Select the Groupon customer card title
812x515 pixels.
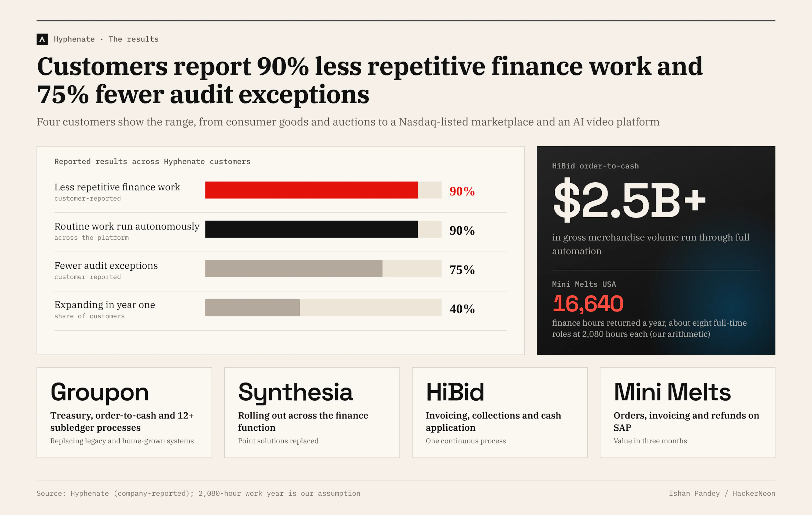coord(99,392)
